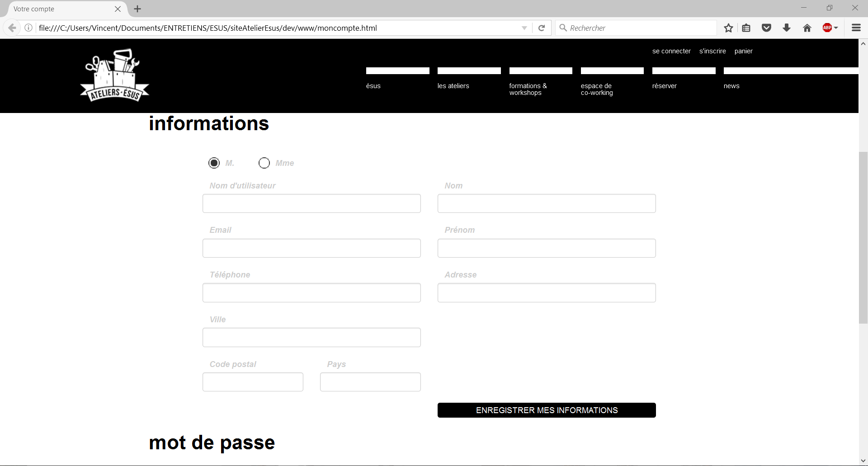Click the Pocket save icon
The width and height of the screenshot is (868, 466).
click(x=766, y=28)
